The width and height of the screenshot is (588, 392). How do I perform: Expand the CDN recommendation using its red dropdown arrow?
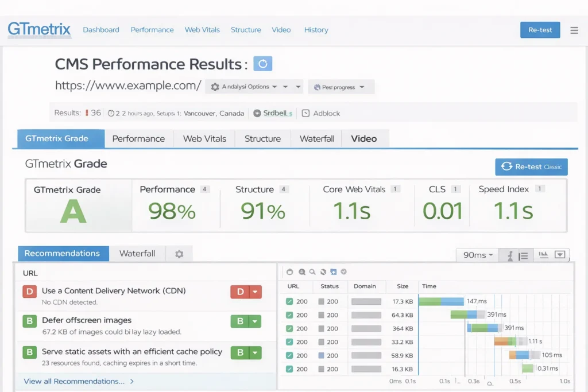(x=254, y=292)
